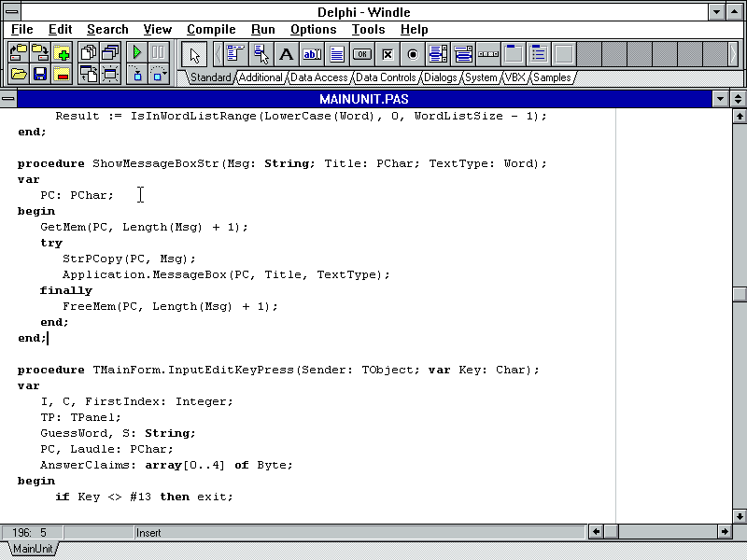Image resolution: width=747 pixels, height=560 pixels.
Task: Click the Remove File from Project icon
Action: click(x=62, y=74)
